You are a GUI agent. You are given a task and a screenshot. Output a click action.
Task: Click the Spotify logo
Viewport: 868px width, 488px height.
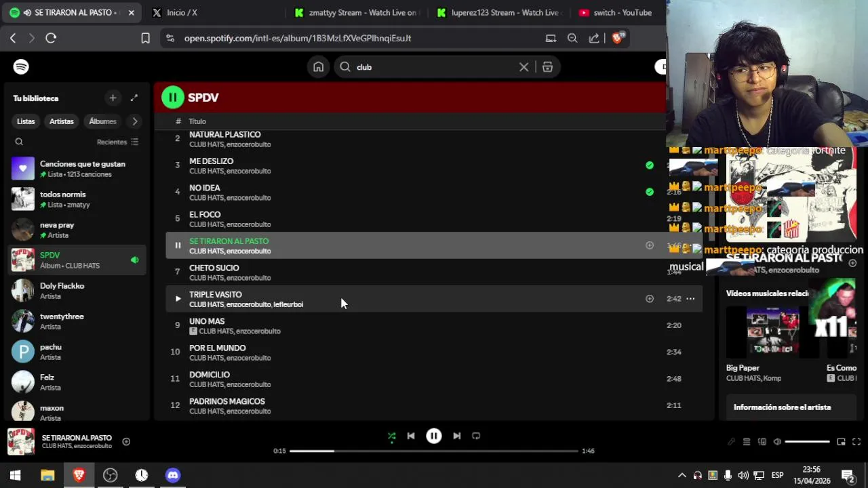[x=21, y=66]
